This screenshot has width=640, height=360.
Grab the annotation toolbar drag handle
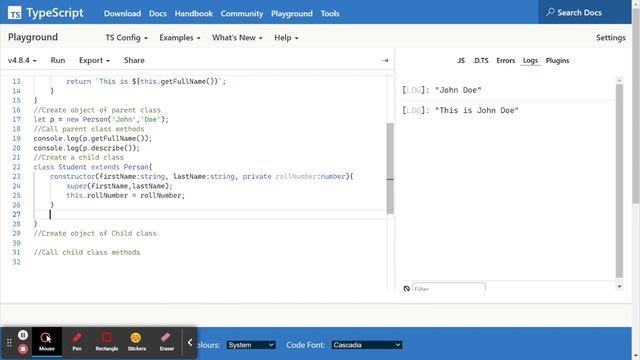coord(9,343)
